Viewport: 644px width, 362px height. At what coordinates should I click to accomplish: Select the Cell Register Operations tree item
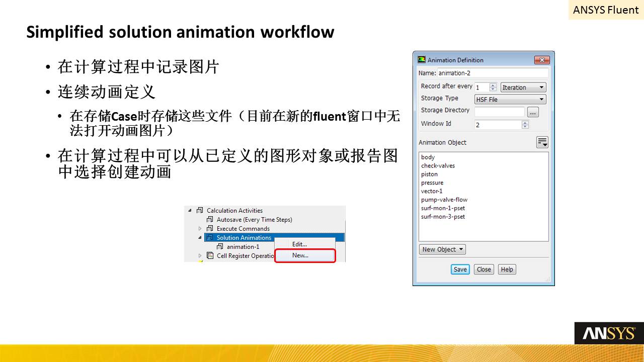(245, 256)
